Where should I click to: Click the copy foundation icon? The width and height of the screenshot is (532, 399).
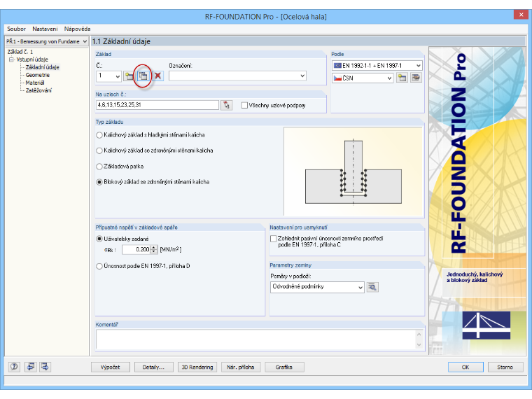point(143,76)
